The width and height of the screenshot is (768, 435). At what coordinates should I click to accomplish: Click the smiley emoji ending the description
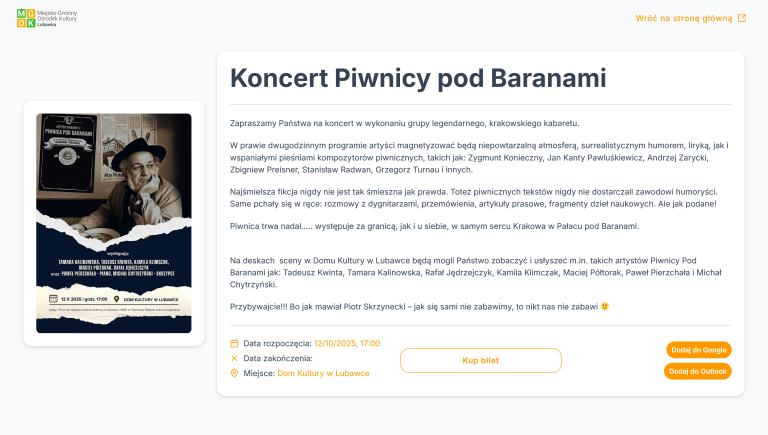point(605,306)
